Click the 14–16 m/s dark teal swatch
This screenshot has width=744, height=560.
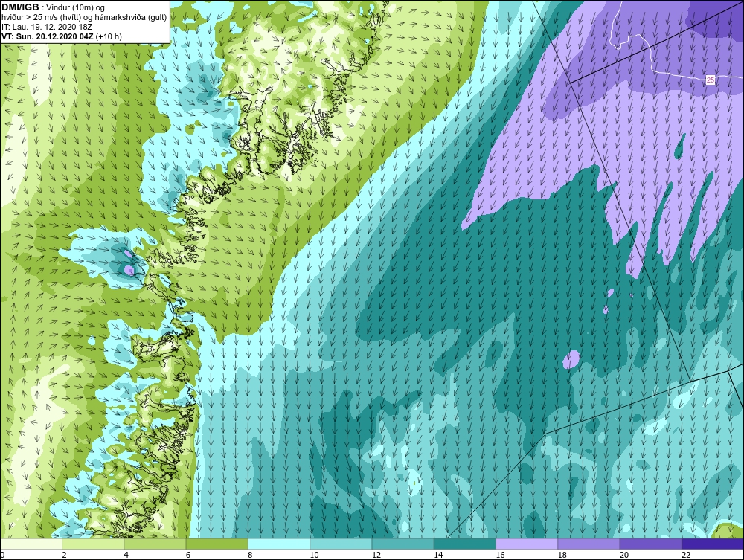(x=465, y=544)
